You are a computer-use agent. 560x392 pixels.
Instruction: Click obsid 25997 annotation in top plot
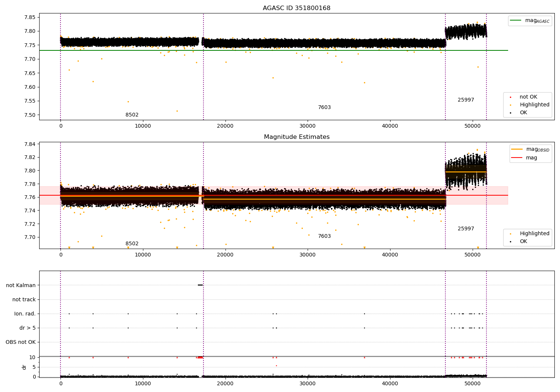tap(466, 100)
